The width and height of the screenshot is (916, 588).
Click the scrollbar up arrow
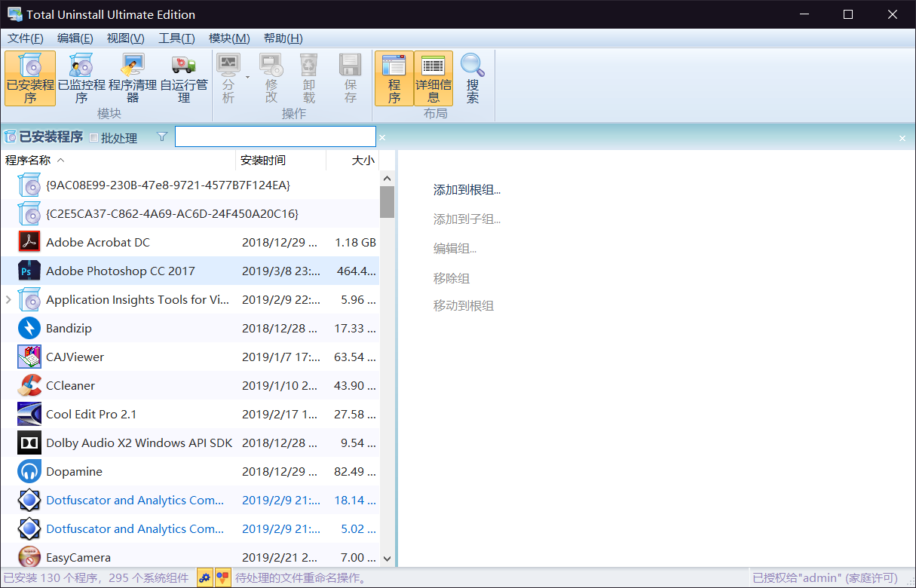click(x=387, y=178)
